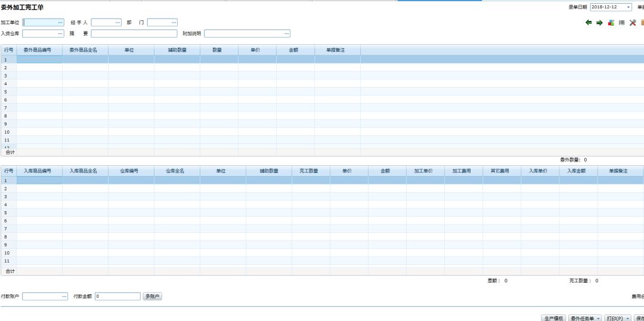Open lookup ellipsis in 付款账户 field
Viewport: 644px width, 321px height.
tap(64, 297)
